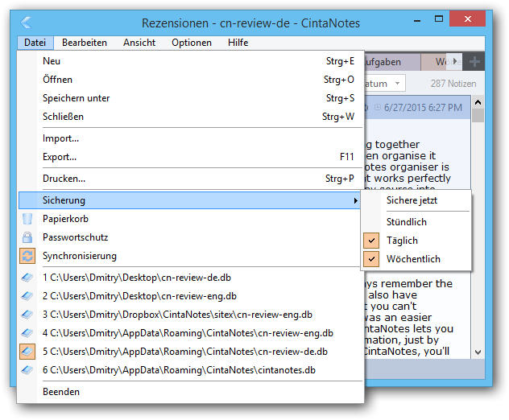Screen dimensions: 509x420
Task: Open the Ansicht menu
Action: click(x=139, y=43)
